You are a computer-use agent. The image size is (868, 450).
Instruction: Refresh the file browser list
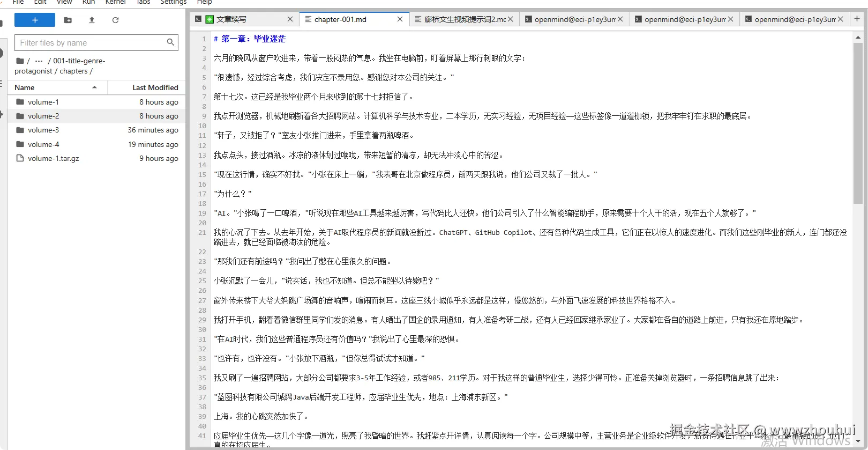click(115, 20)
